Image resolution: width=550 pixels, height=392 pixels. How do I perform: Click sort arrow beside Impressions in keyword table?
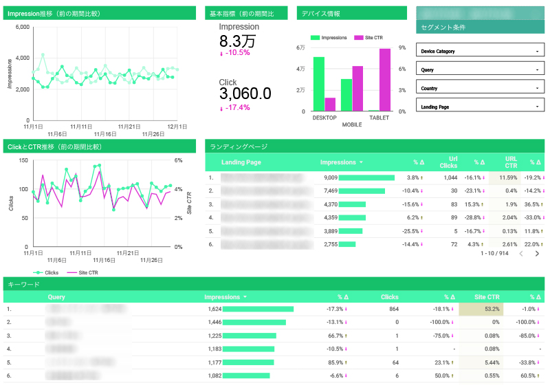click(x=245, y=298)
